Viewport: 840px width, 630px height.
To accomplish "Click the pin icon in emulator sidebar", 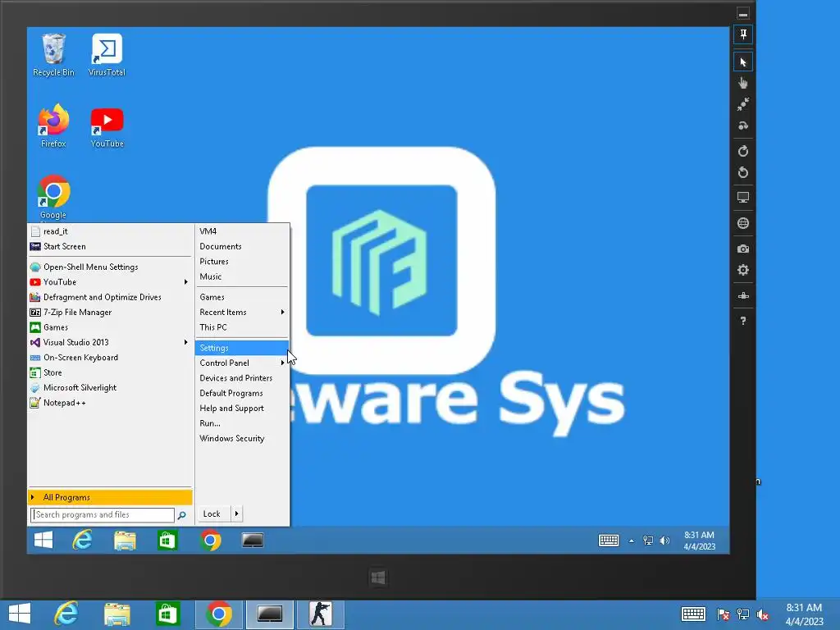I will pyautogui.click(x=743, y=34).
